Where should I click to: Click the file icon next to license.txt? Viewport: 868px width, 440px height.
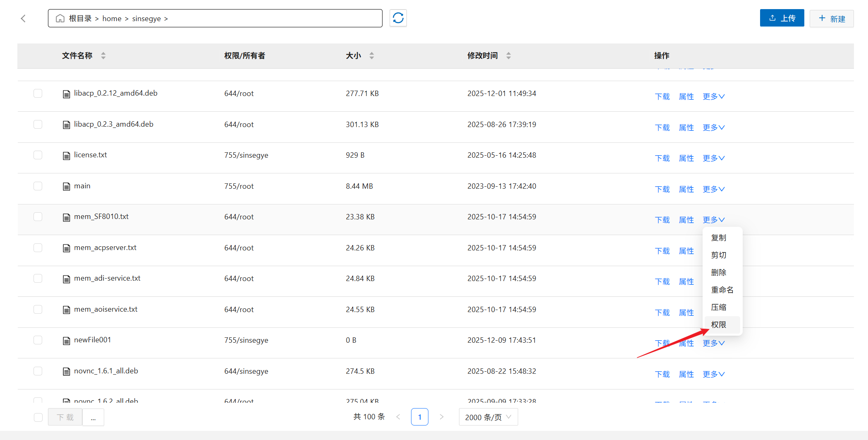point(66,156)
